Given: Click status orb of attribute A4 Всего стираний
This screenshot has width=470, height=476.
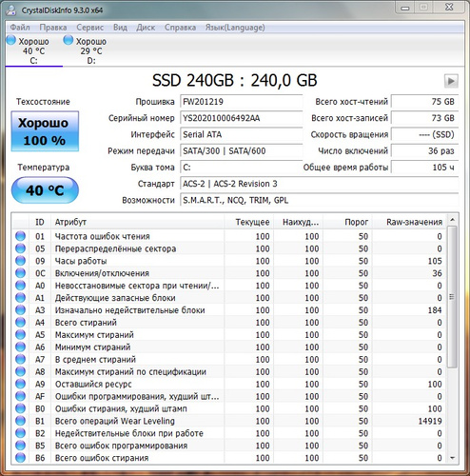Looking at the screenshot, I should click(x=21, y=323).
